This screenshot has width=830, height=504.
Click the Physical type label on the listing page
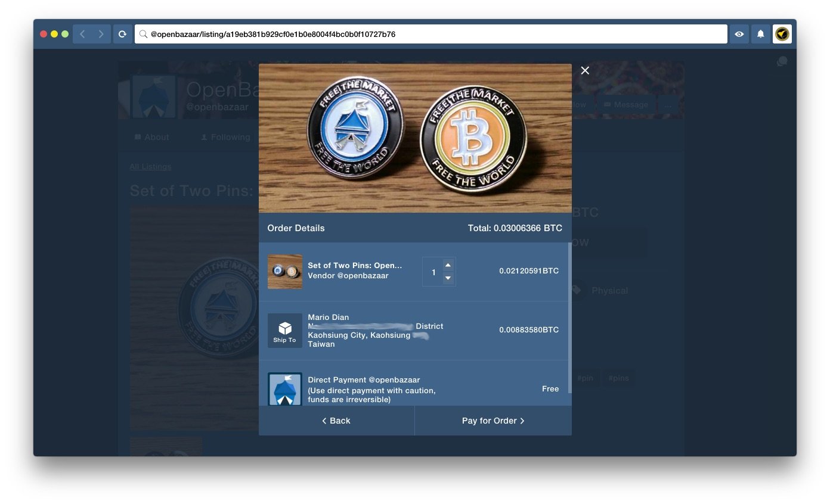[609, 291]
